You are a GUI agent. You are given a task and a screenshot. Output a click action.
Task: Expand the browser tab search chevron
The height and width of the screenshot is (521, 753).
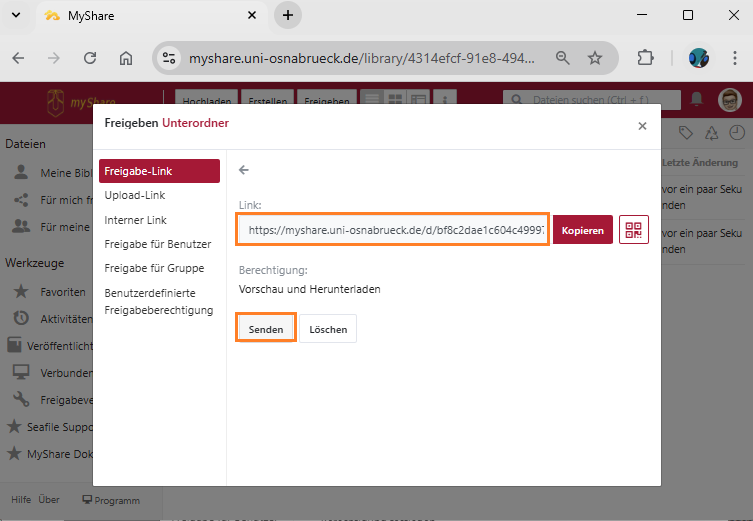click(16, 15)
